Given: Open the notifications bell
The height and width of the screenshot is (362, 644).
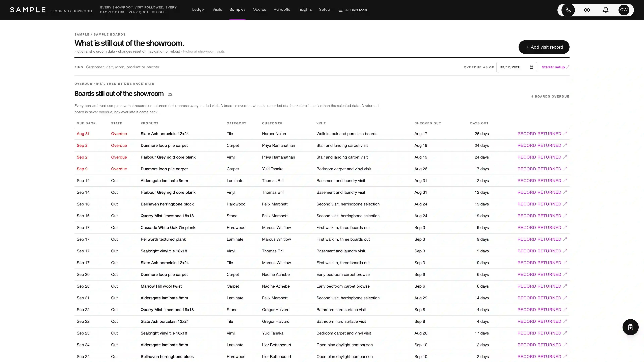Looking at the screenshot, I should click(x=605, y=10).
